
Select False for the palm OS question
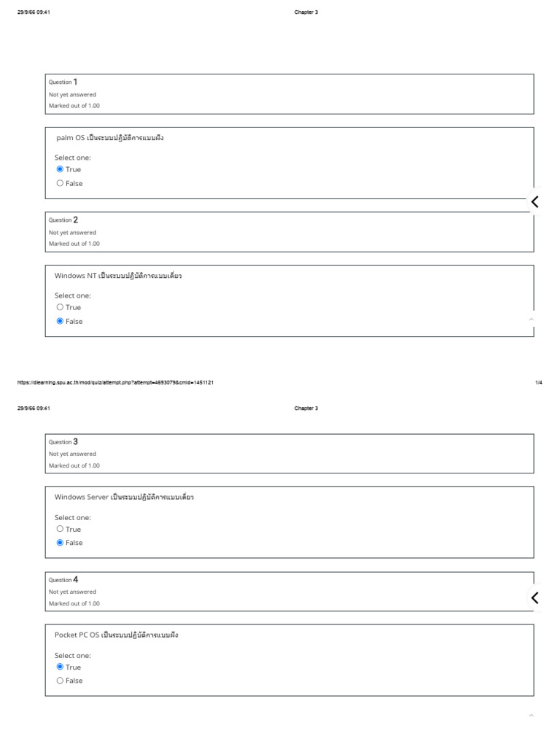[60, 183]
